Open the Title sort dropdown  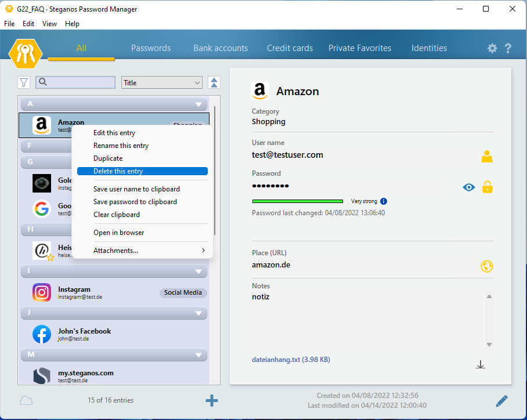click(x=162, y=83)
